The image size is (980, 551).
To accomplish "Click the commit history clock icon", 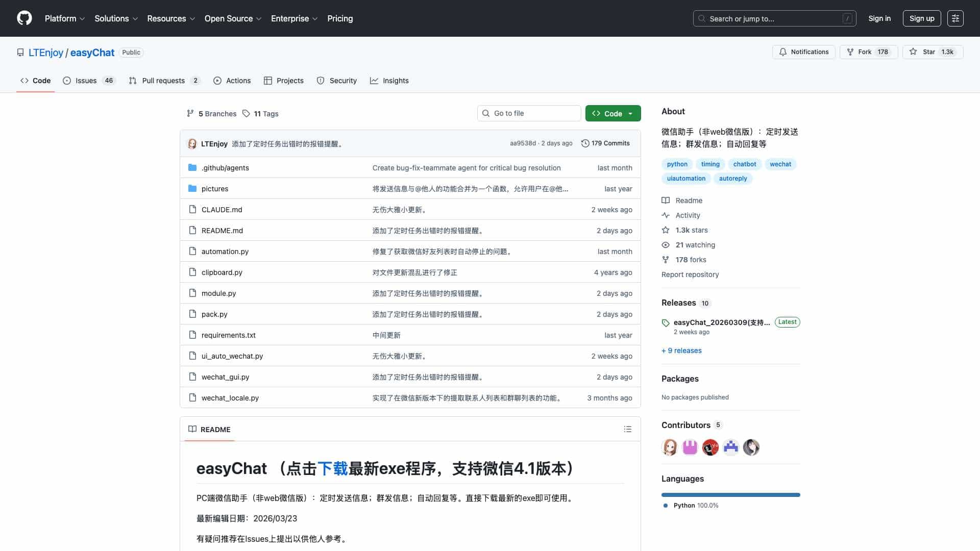I will point(585,143).
